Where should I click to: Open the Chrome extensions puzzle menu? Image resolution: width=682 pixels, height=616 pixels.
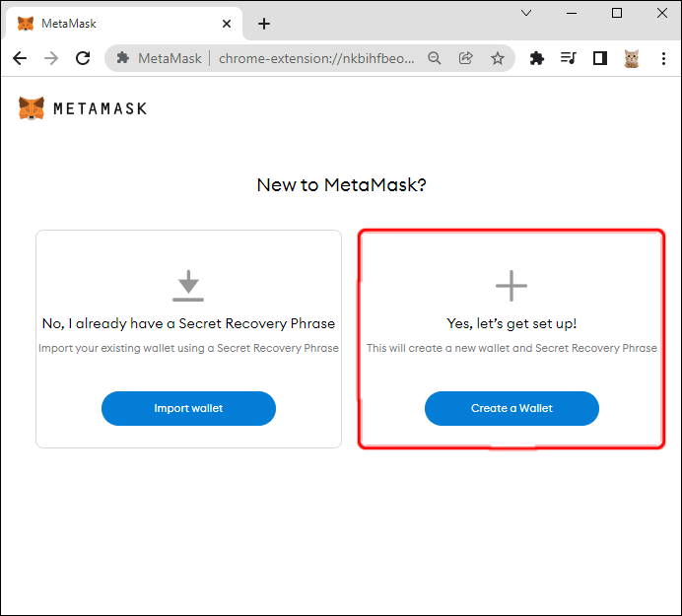point(537,58)
